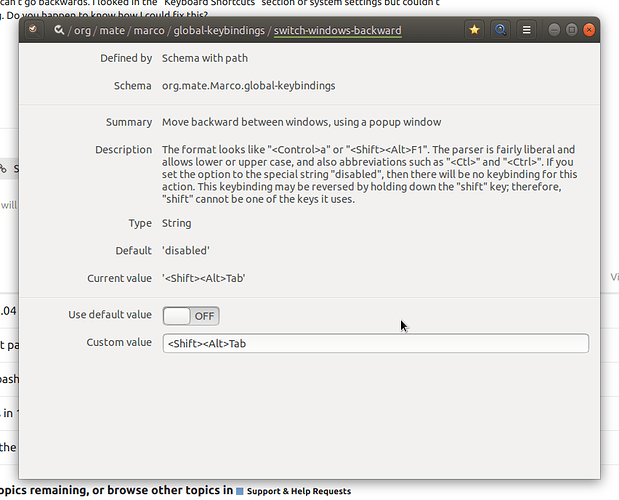Click the dconf Editor app icon in titlebar
619x500 pixels.
pos(33,29)
